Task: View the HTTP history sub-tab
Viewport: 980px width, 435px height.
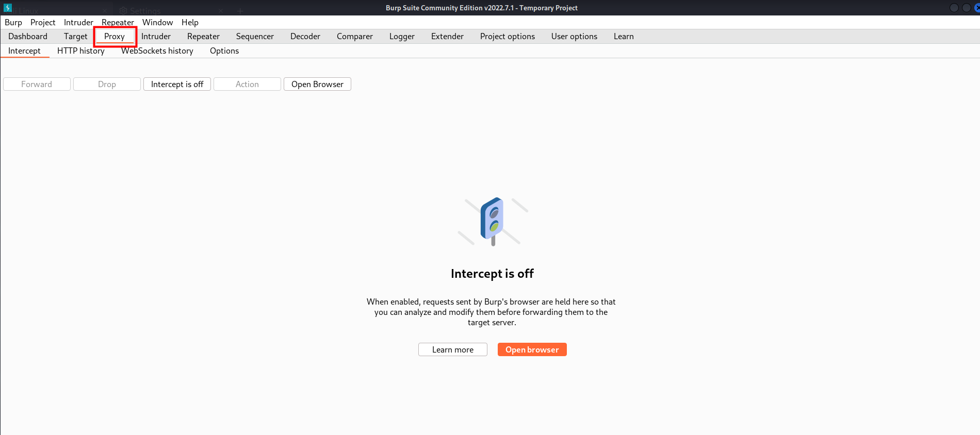Action: (x=81, y=51)
